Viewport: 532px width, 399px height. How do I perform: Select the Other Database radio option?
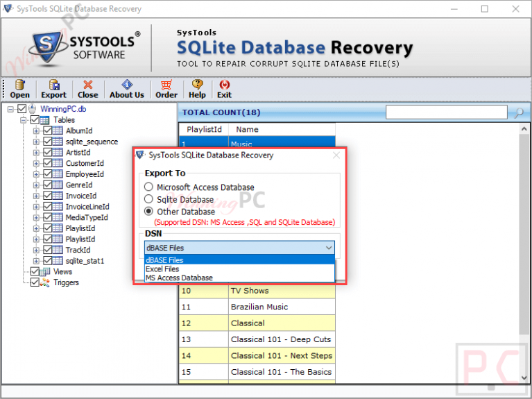pos(148,211)
